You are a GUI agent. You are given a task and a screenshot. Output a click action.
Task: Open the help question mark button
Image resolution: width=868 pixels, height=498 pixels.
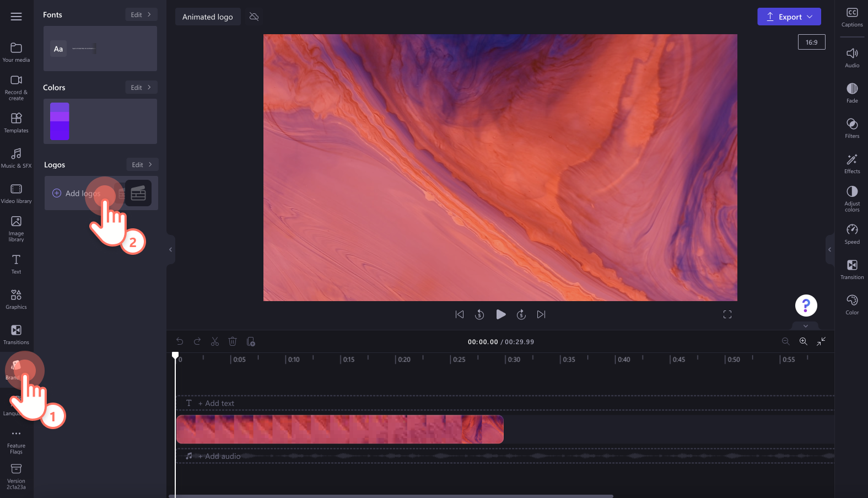(806, 306)
